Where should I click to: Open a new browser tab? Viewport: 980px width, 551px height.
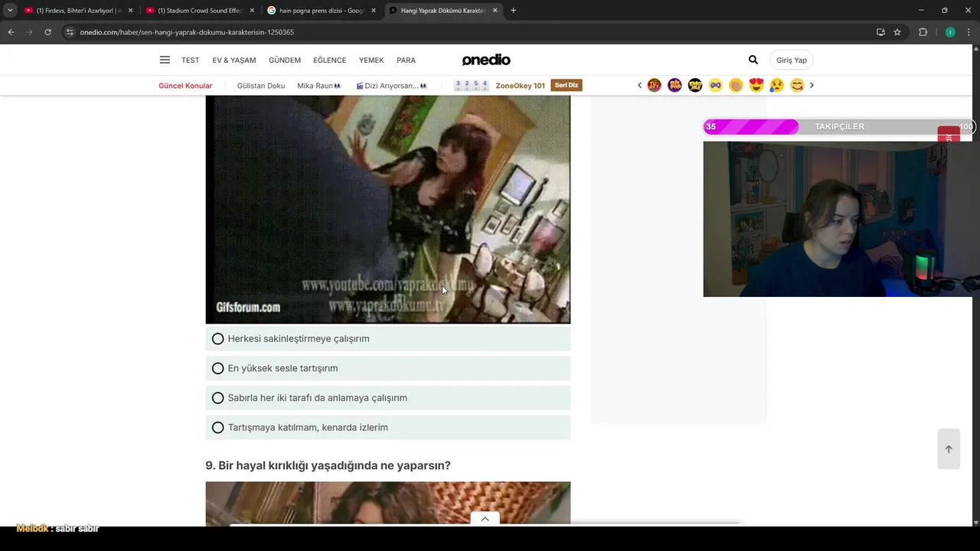(513, 11)
